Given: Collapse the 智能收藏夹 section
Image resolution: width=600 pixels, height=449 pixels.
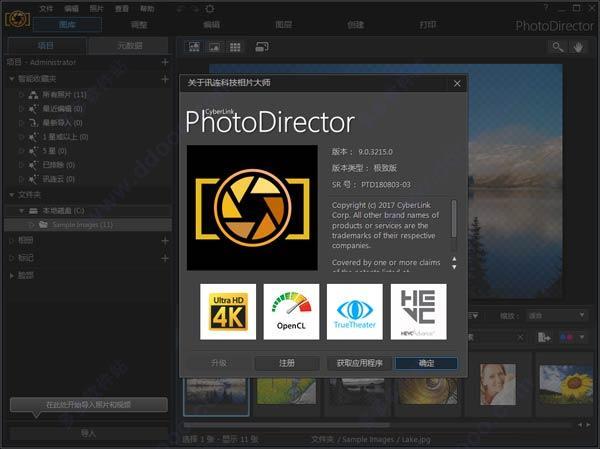Looking at the screenshot, I should [x=10, y=78].
